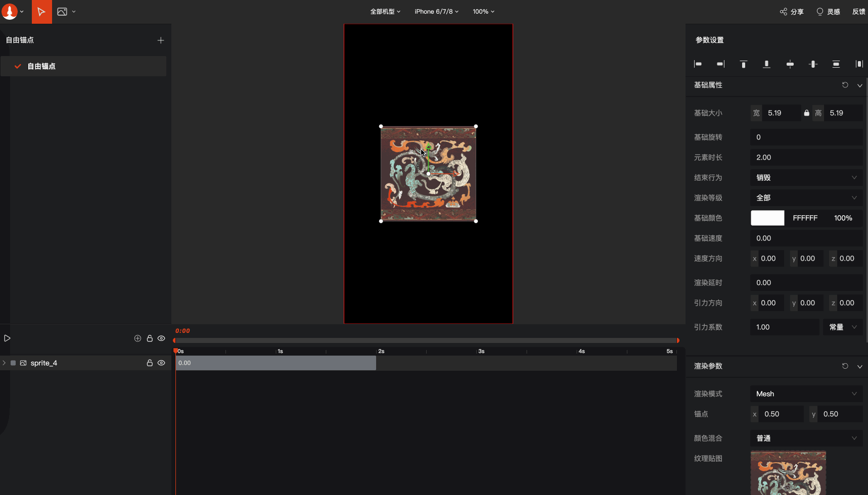Open the iPhone 6/7/8 device dropdown
868x495 pixels.
point(437,12)
